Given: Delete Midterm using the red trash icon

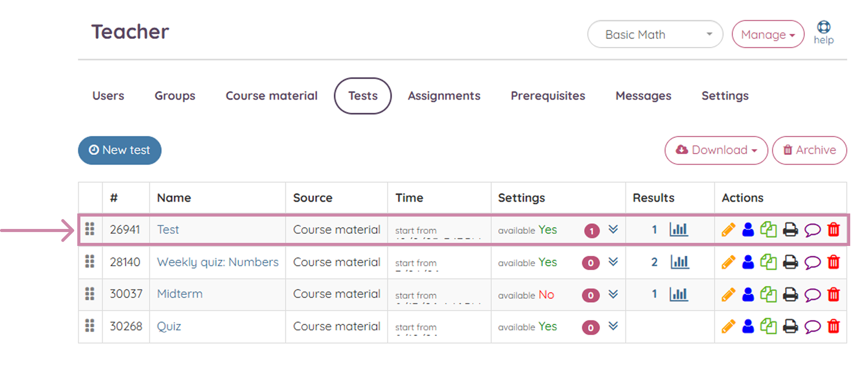Looking at the screenshot, I should [834, 295].
